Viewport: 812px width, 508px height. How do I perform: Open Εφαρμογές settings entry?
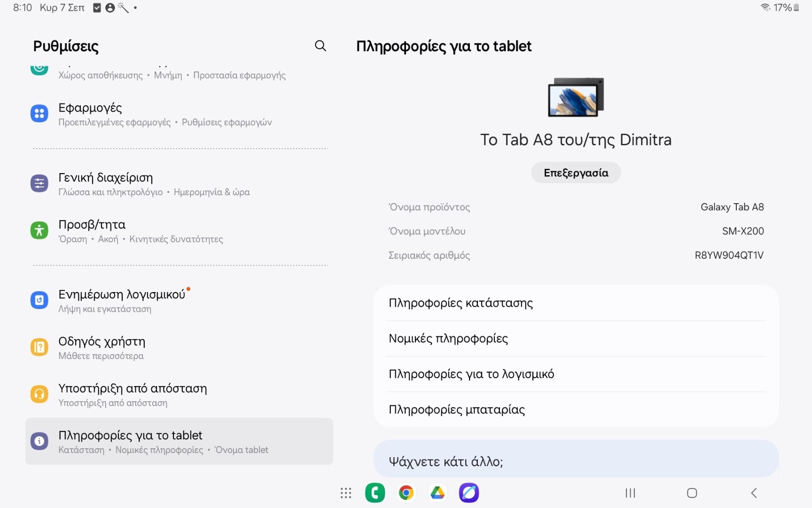click(x=179, y=114)
